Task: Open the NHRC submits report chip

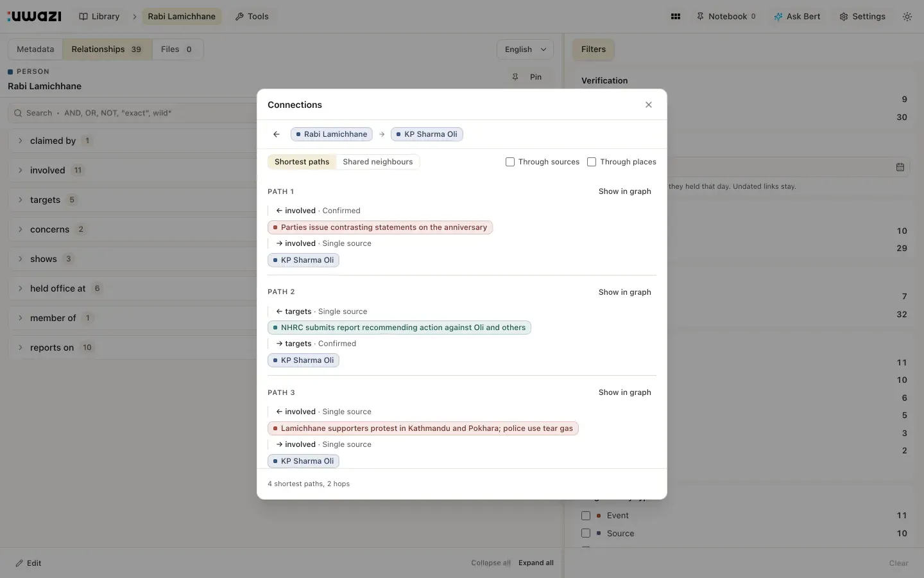Action: coord(399,328)
